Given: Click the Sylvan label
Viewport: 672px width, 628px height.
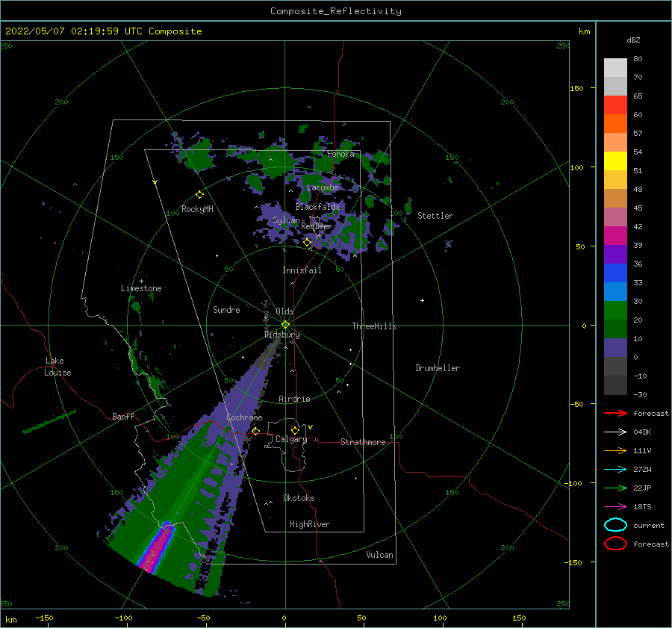Looking at the screenshot, I should tap(286, 220).
